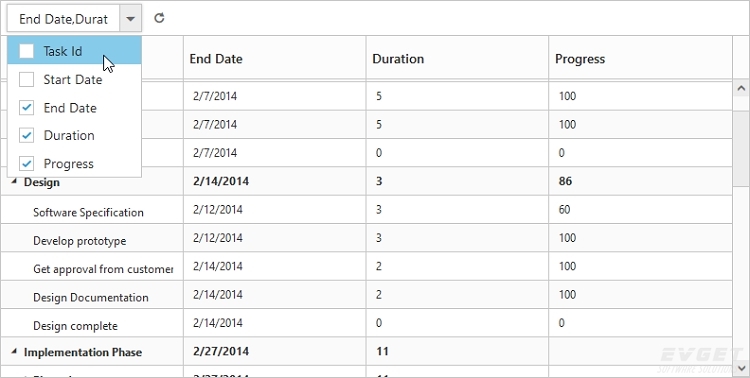
Task: Uncheck the Duration column checkbox
Action: [x=26, y=135]
